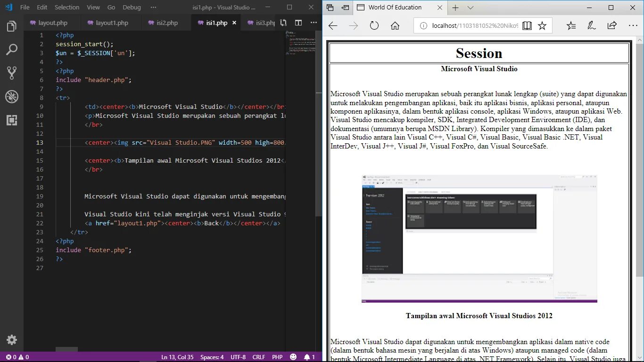Close the isi1.php tab
644x362 pixels.
point(234,23)
